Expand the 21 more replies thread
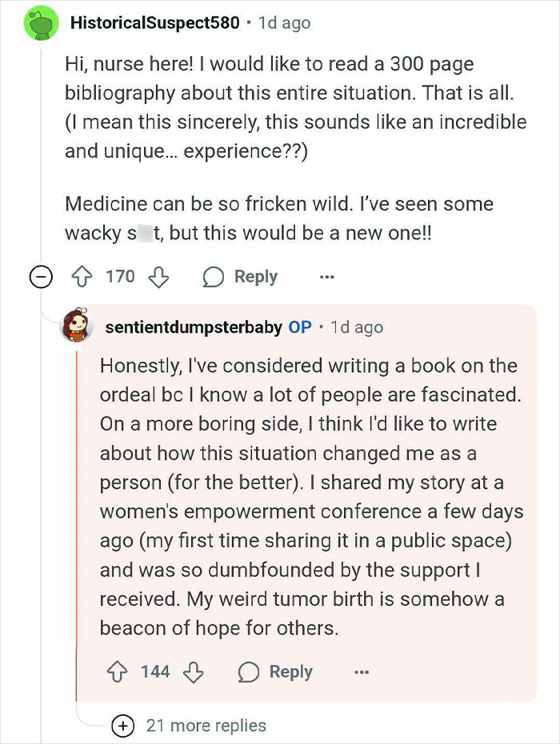Image resolution: width=560 pixels, height=744 pixels. pyautogui.click(x=206, y=725)
